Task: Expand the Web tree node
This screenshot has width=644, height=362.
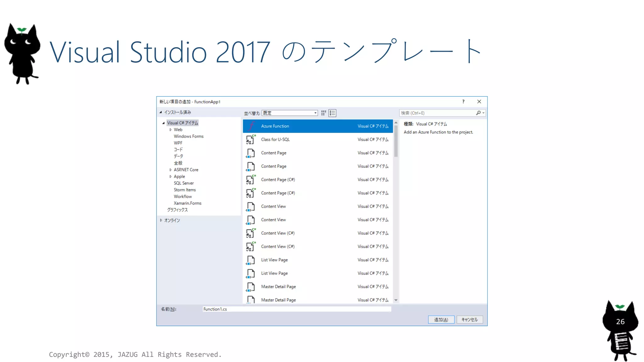Action: point(170,130)
